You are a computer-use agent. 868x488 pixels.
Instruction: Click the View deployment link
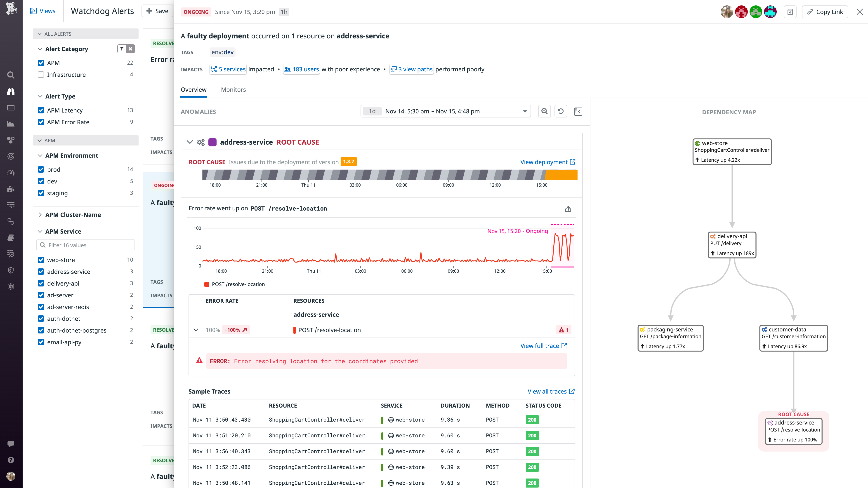click(544, 162)
